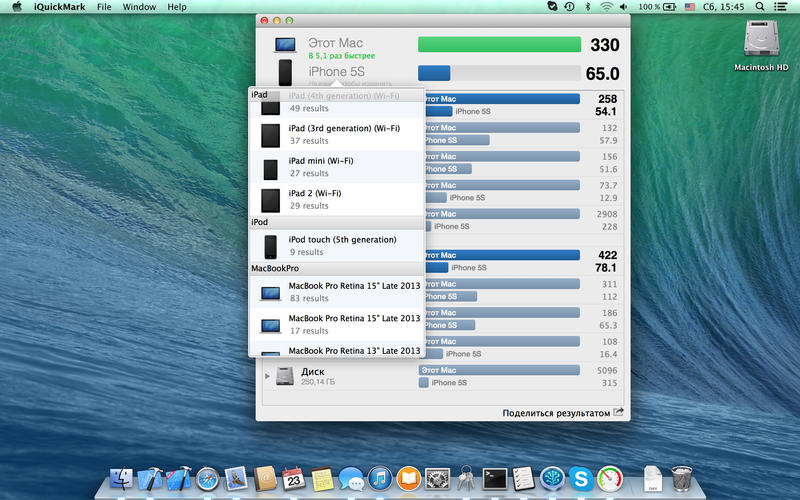Open the Help menu

pos(177,7)
